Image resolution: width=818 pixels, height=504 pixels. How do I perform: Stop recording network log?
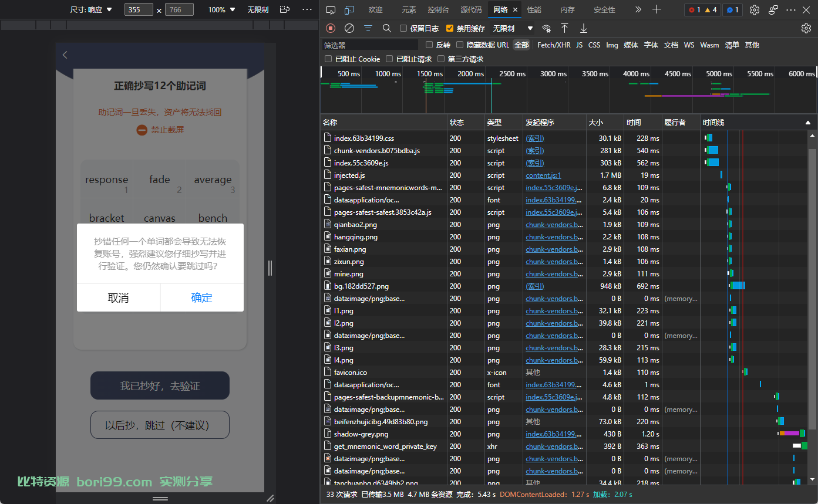(x=331, y=28)
